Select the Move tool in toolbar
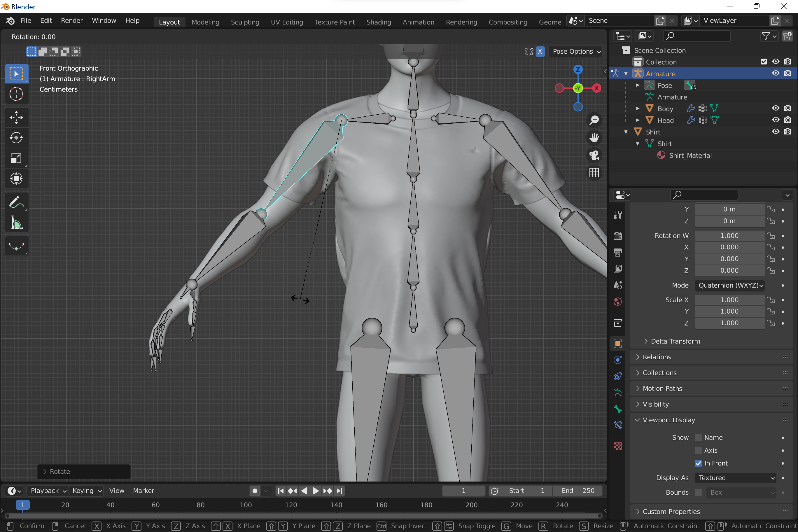 pyautogui.click(x=16, y=117)
